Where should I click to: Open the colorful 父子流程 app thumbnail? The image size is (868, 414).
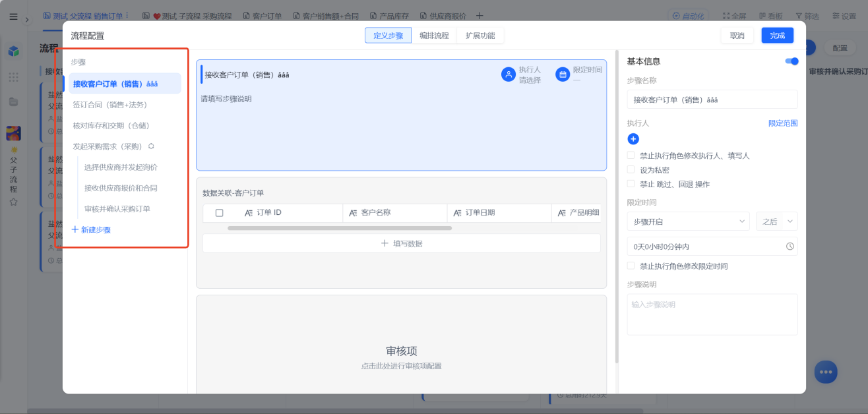[13, 133]
